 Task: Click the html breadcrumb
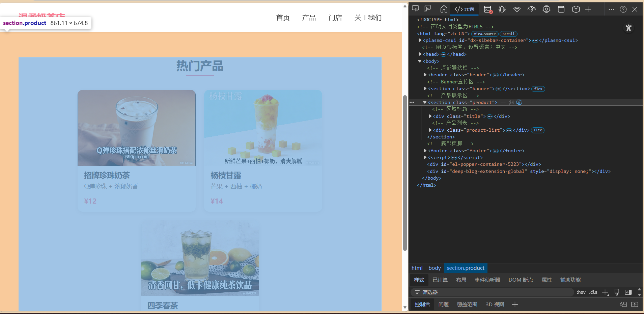pos(417,268)
